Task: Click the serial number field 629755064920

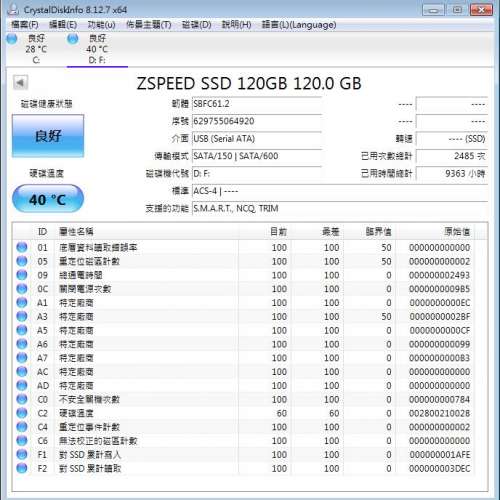Action: 257,121
